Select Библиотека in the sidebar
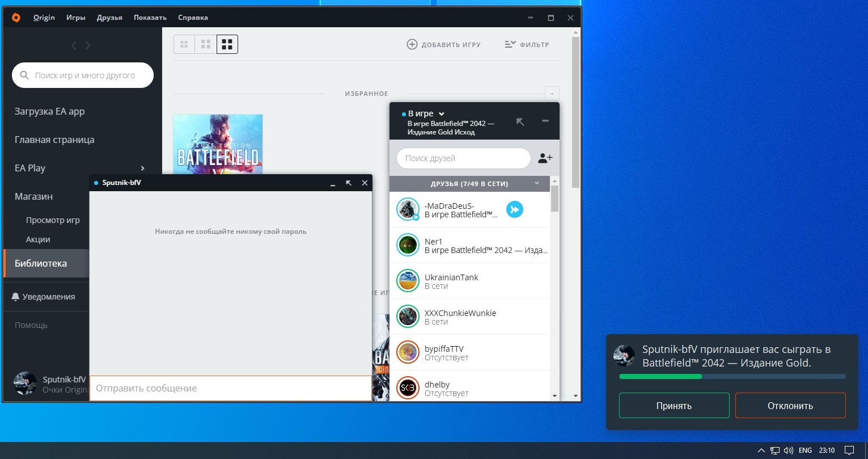The width and height of the screenshot is (868, 459). (x=46, y=263)
